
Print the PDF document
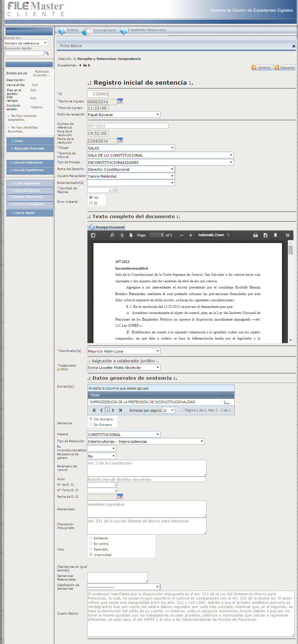pos(256,235)
